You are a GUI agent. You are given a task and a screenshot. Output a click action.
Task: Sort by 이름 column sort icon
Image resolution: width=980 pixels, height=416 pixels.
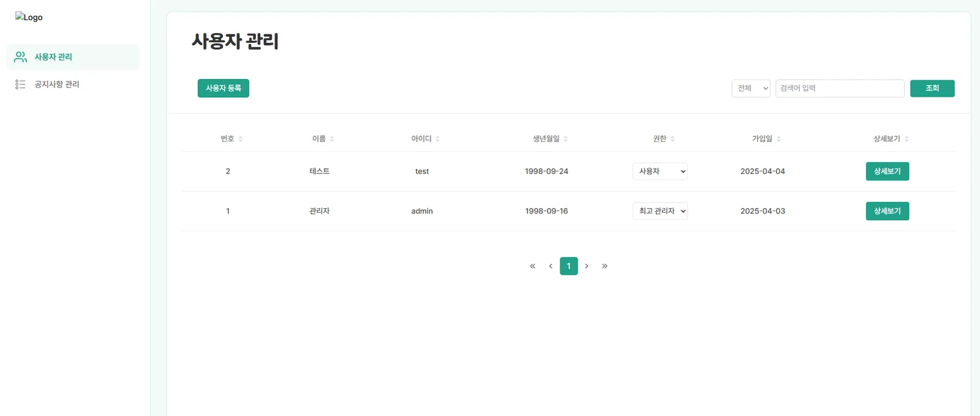332,139
